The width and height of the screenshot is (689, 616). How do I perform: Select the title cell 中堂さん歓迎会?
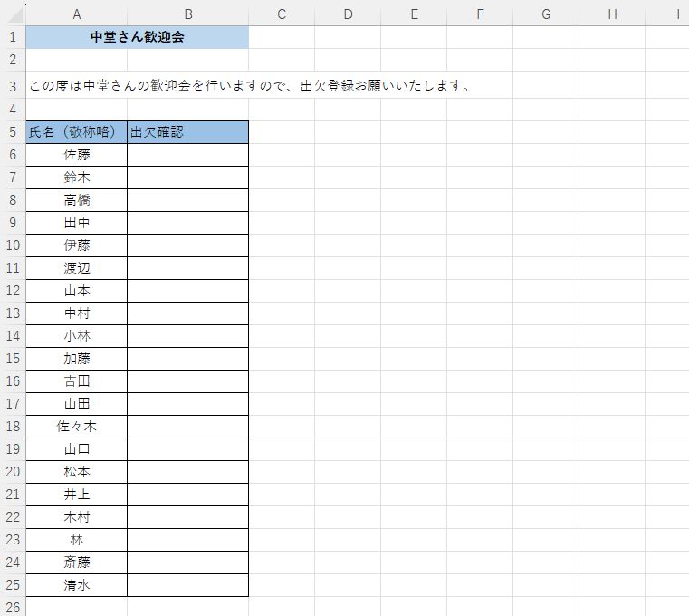tap(137, 37)
